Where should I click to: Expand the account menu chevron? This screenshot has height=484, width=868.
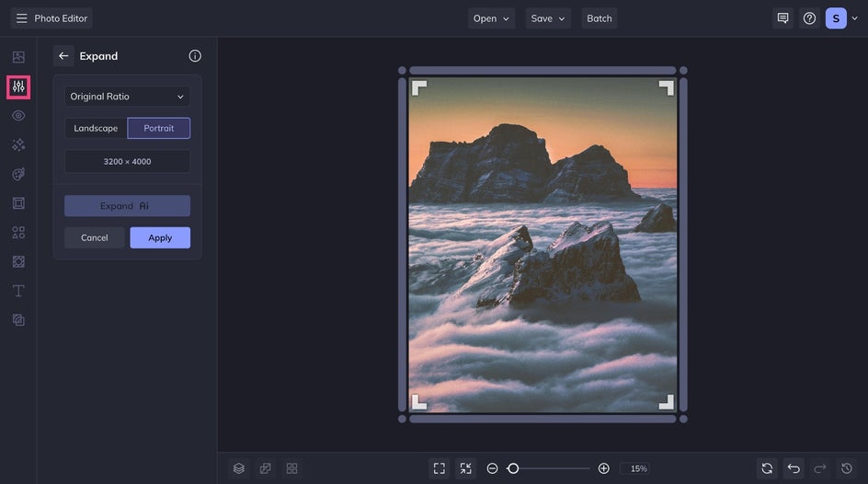point(855,18)
